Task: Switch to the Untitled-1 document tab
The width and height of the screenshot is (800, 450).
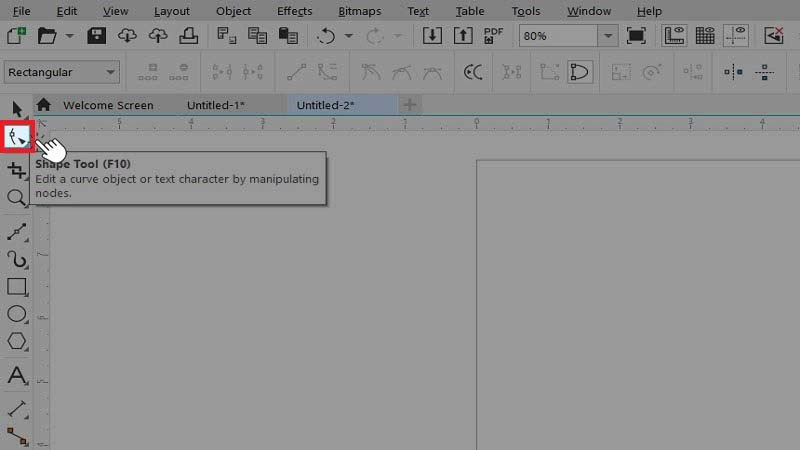Action: click(x=216, y=105)
